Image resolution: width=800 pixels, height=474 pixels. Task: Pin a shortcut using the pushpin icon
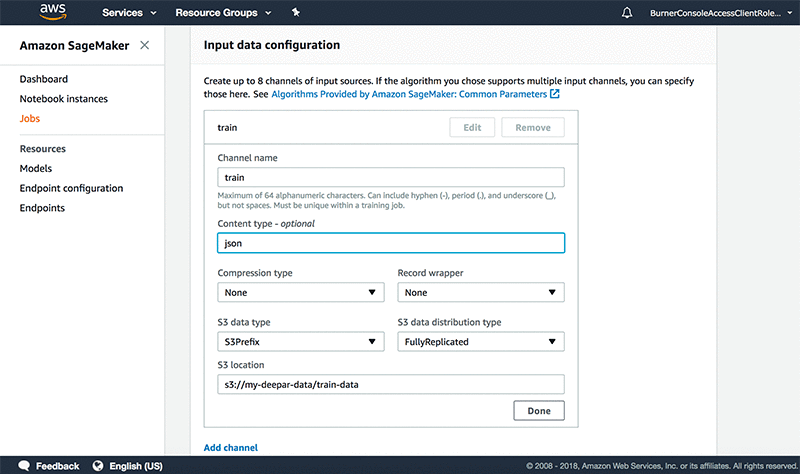point(295,12)
